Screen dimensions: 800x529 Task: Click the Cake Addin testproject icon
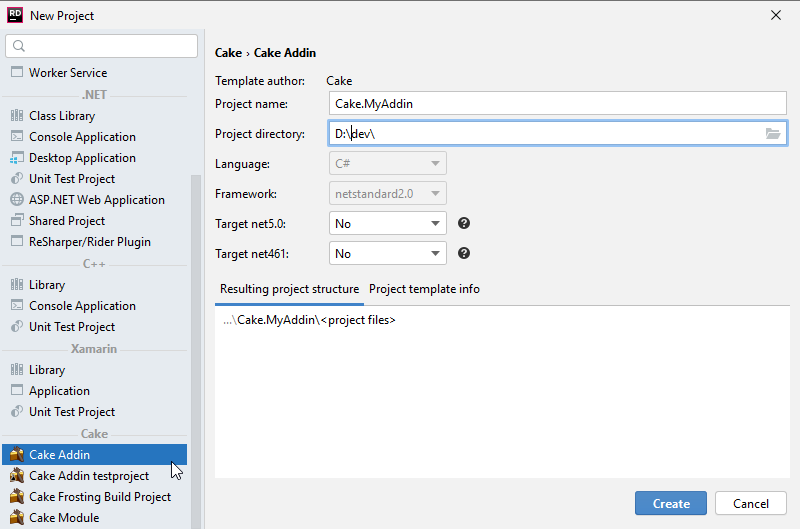click(x=17, y=475)
